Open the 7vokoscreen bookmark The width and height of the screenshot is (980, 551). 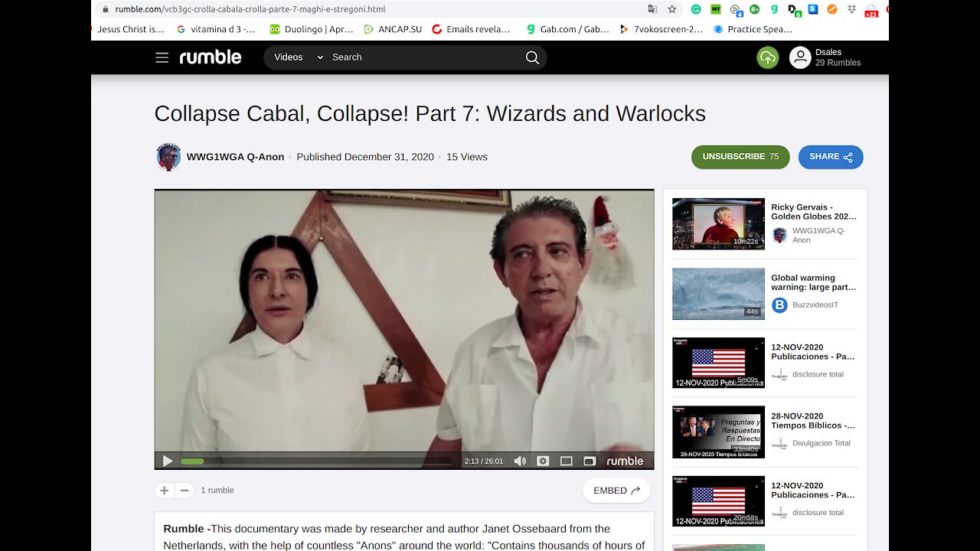coord(661,29)
